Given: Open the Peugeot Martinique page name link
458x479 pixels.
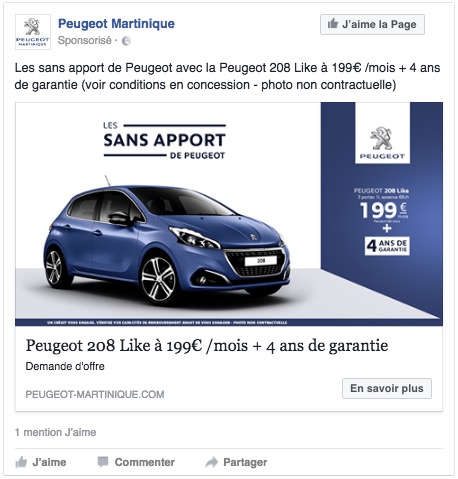Looking at the screenshot, I should (x=116, y=24).
